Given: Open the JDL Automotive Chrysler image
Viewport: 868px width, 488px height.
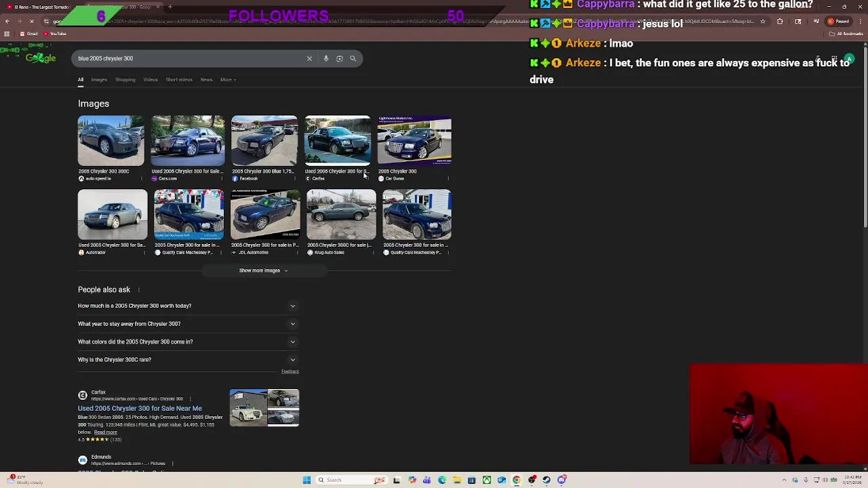Looking at the screenshot, I should coord(264,215).
